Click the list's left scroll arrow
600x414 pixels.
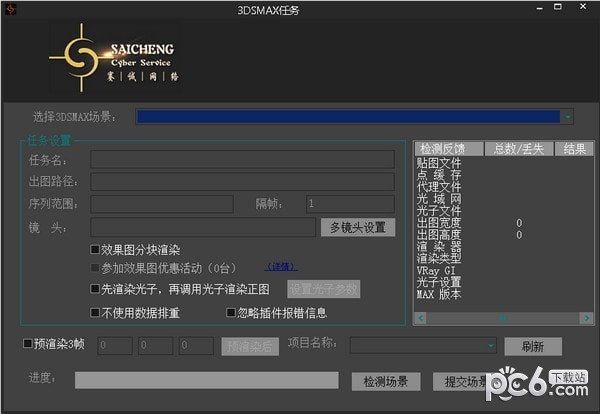pos(421,318)
